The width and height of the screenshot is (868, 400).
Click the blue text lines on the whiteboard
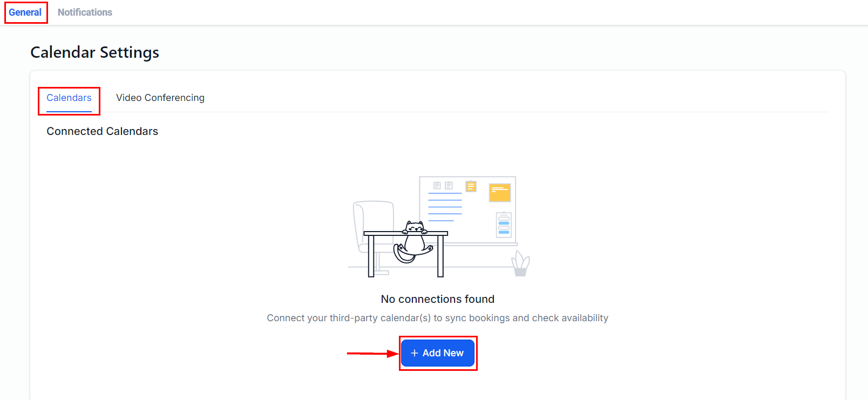[445, 207]
